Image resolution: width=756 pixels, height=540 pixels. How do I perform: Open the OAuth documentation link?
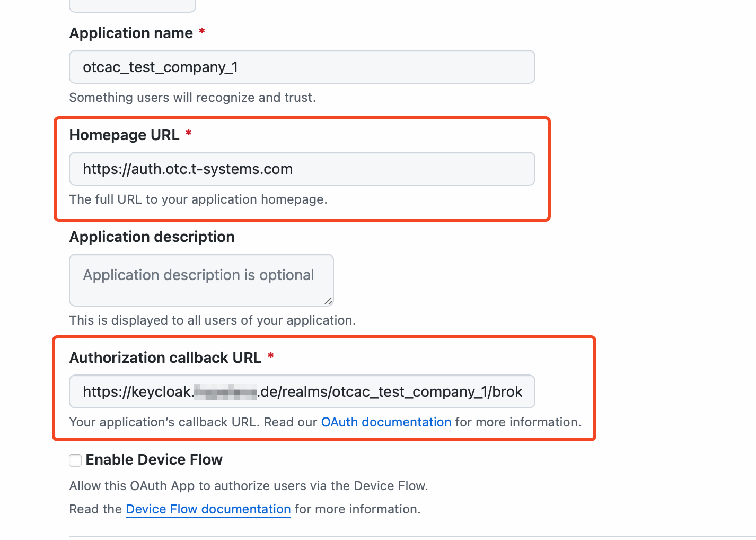(386, 422)
